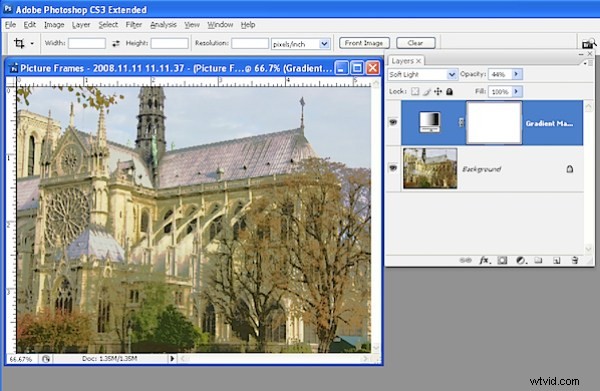Open the Analysis menu

(x=163, y=25)
